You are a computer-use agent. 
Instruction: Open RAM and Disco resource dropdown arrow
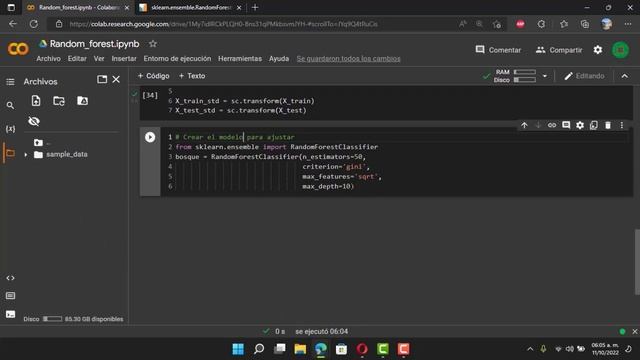(544, 76)
